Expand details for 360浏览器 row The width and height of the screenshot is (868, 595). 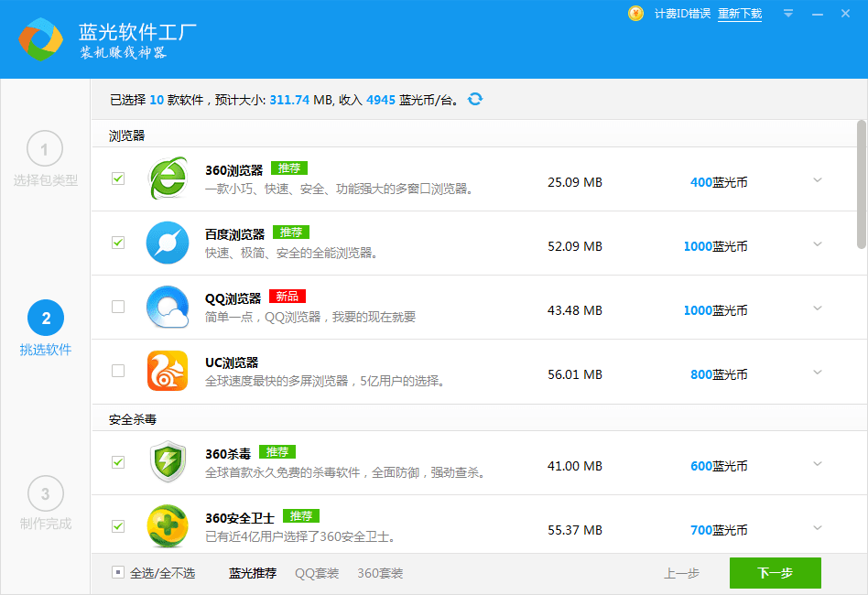tap(818, 180)
